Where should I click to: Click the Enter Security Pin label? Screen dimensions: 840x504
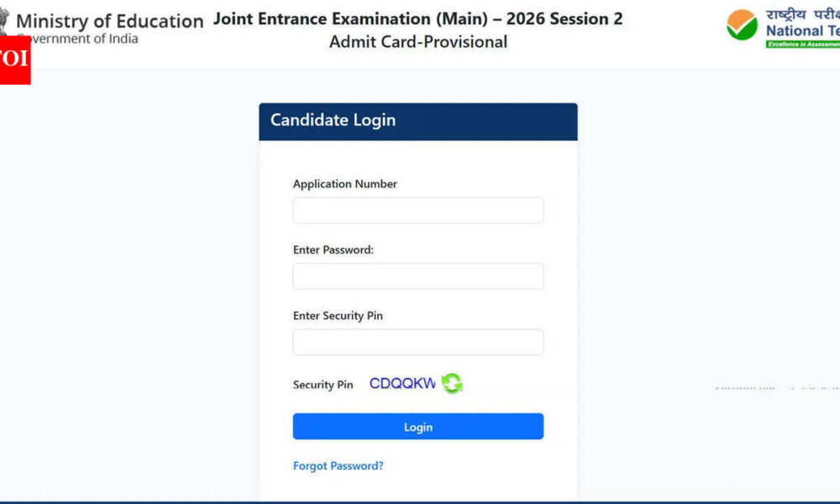(x=338, y=316)
